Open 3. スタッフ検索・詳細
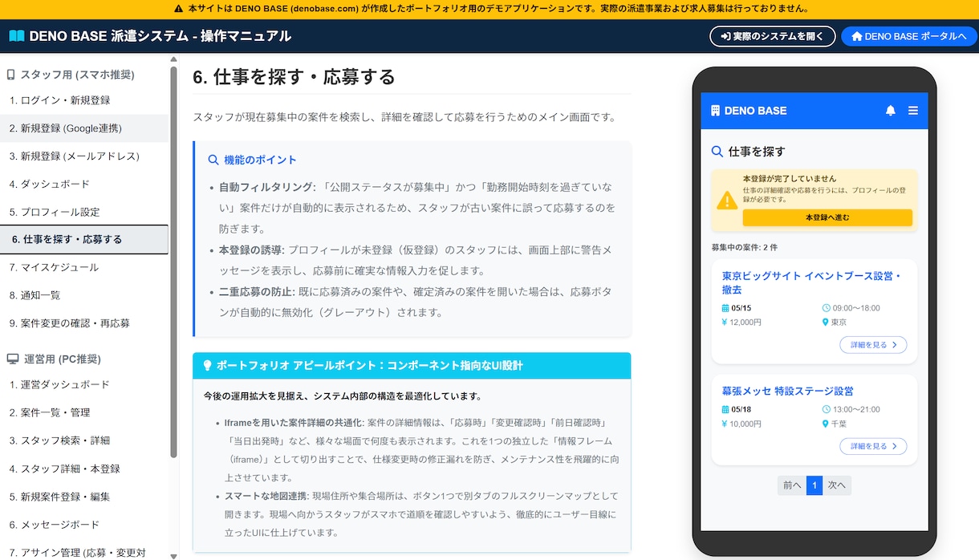This screenshot has height=560, width=979. click(x=84, y=440)
